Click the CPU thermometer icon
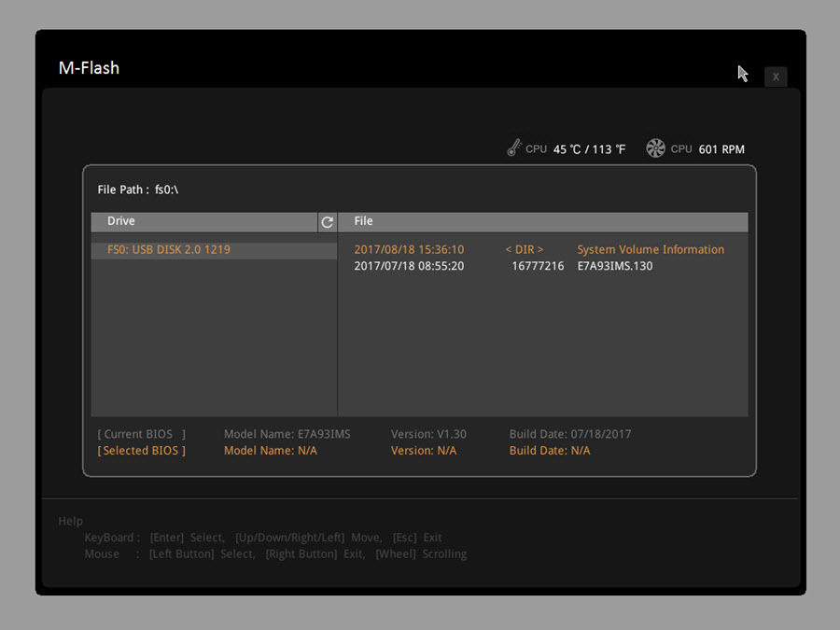 [x=514, y=148]
